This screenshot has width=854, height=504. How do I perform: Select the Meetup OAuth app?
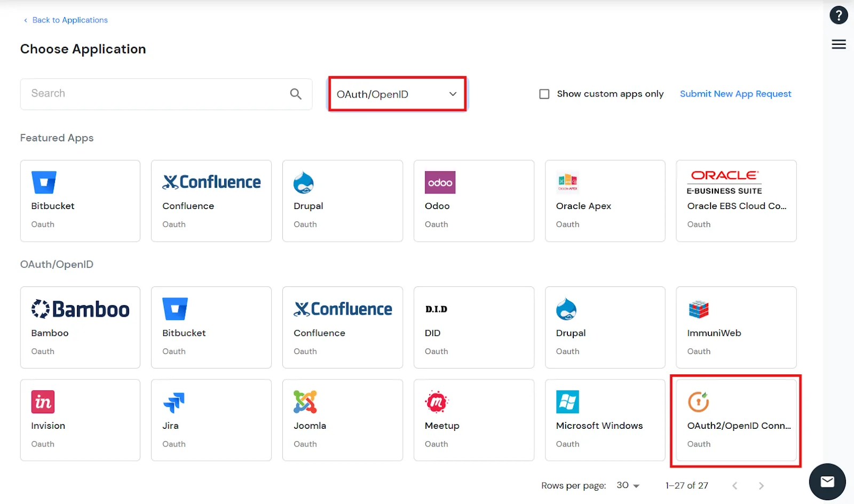click(x=473, y=420)
